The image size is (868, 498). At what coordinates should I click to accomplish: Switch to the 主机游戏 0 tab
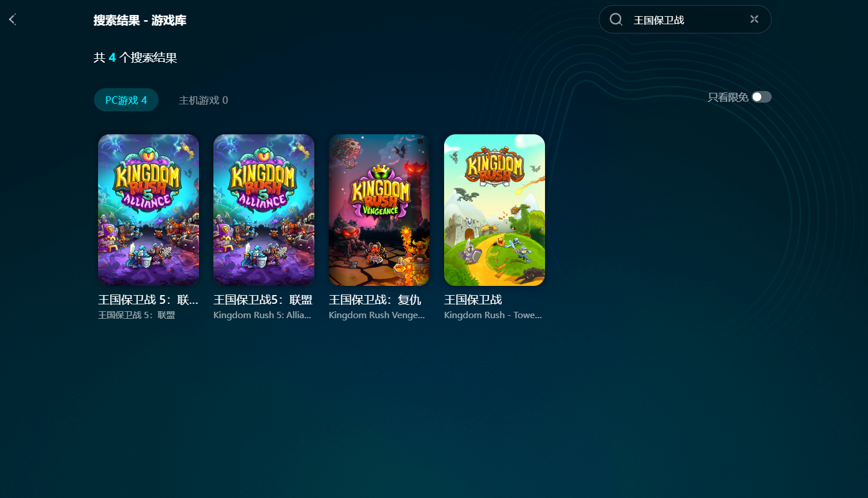(204, 100)
